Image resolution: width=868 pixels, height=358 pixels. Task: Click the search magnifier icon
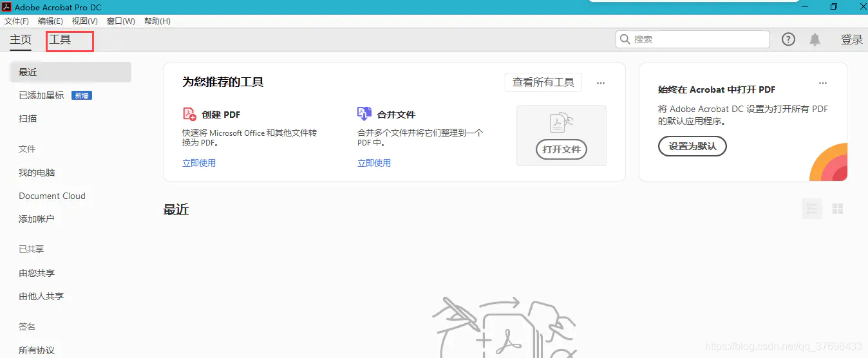coord(625,39)
